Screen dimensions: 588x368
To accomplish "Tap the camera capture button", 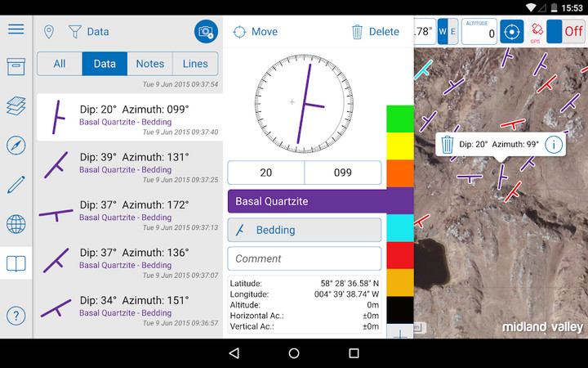I will (206, 32).
